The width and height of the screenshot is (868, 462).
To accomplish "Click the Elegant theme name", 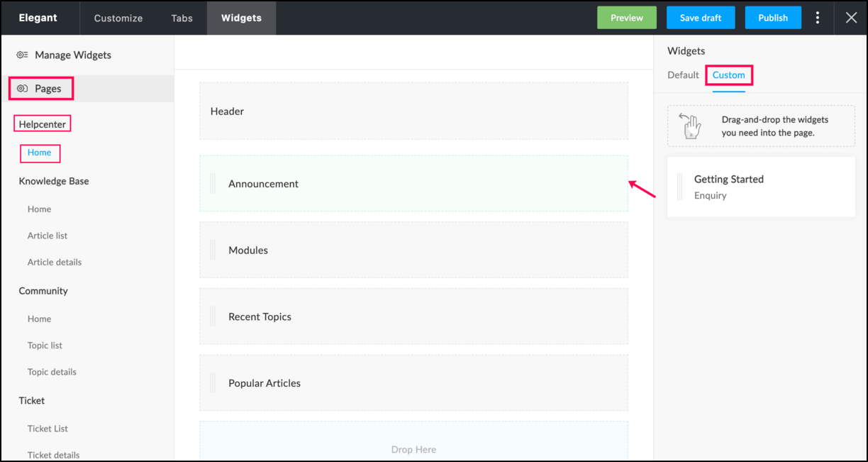I will [x=38, y=18].
